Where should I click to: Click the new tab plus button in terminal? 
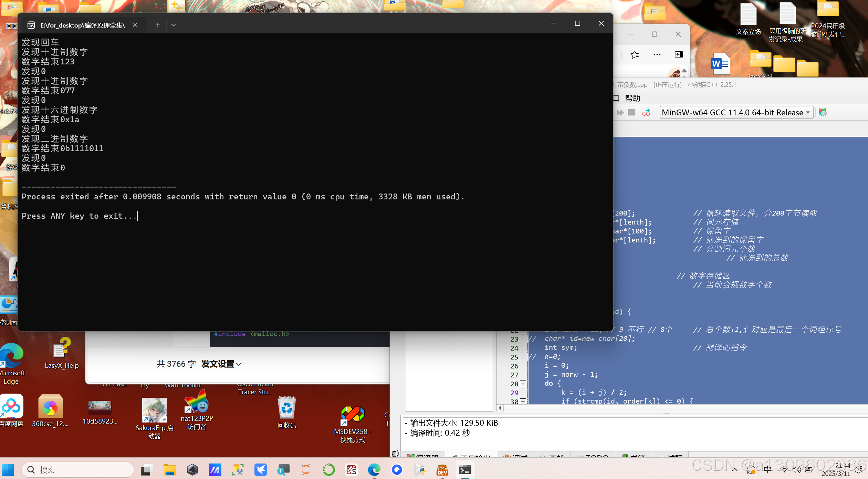point(158,25)
